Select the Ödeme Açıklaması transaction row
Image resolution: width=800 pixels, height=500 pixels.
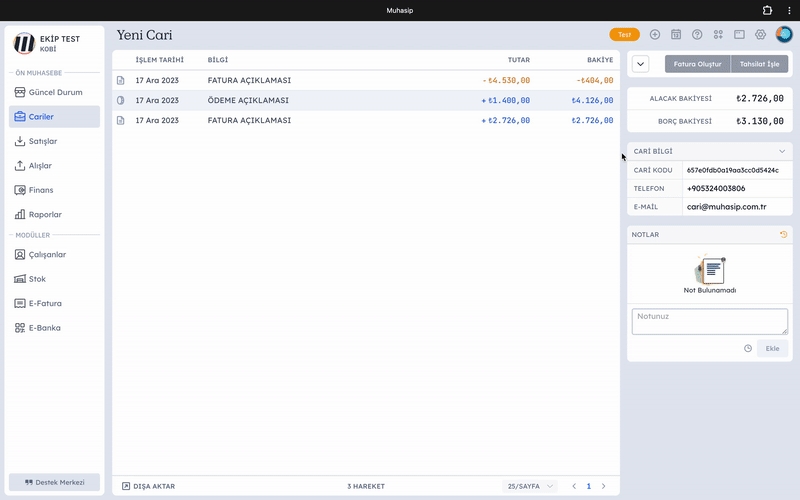point(365,100)
